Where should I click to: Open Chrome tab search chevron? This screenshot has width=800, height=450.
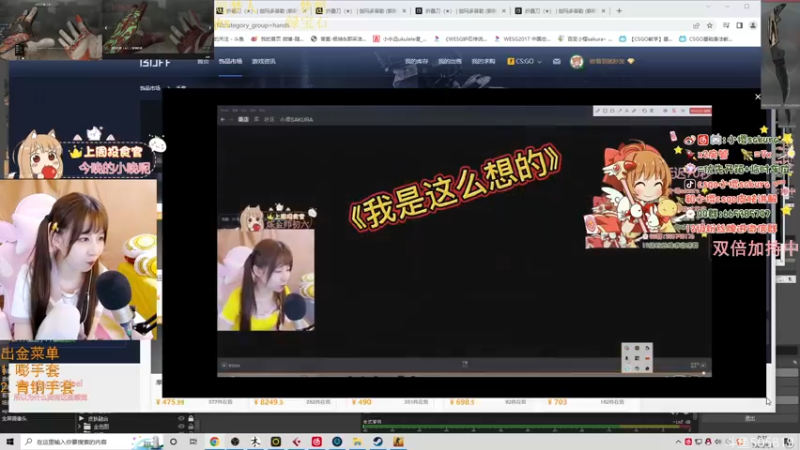(x=708, y=7)
